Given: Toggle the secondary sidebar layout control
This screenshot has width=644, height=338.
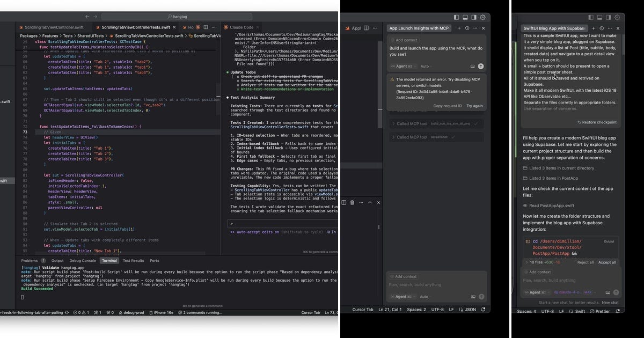Looking at the screenshot, I should click(474, 17).
